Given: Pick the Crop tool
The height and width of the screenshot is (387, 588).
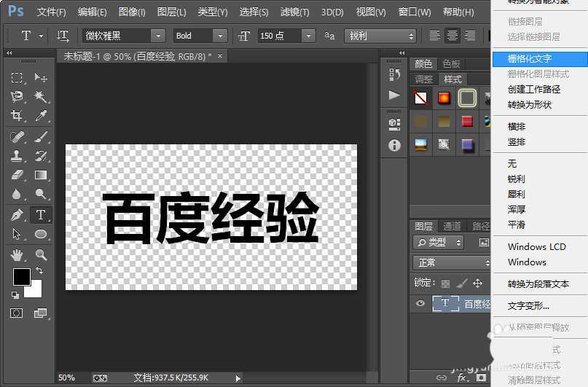Looking at the screenshot, I should pyautogui.click(x=17, y=116).
